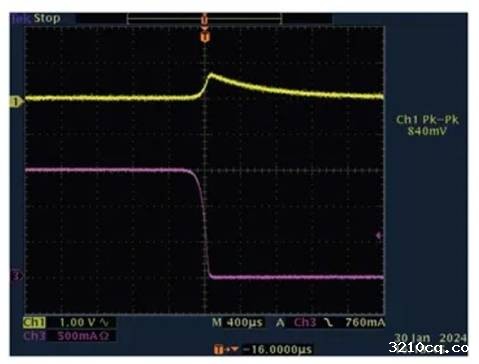Click the -16.0000µs delay readout

point(277,349)
